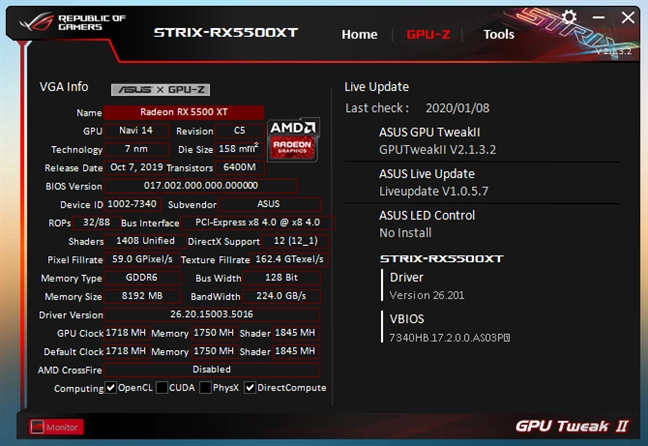The width and height of the screenshot is (648, 446).
Task: Click the Default Clock row Memory 1750 MH
Action: (x=214, y=351)
